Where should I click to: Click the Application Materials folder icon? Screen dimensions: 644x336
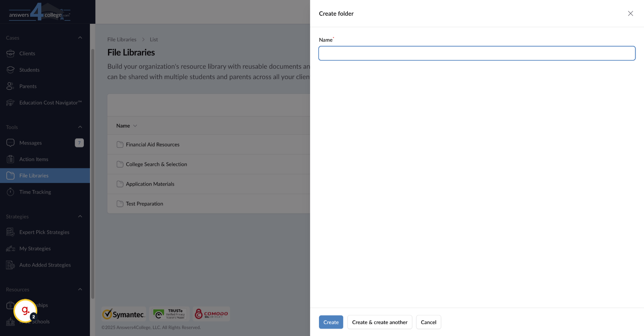point(120,184)
